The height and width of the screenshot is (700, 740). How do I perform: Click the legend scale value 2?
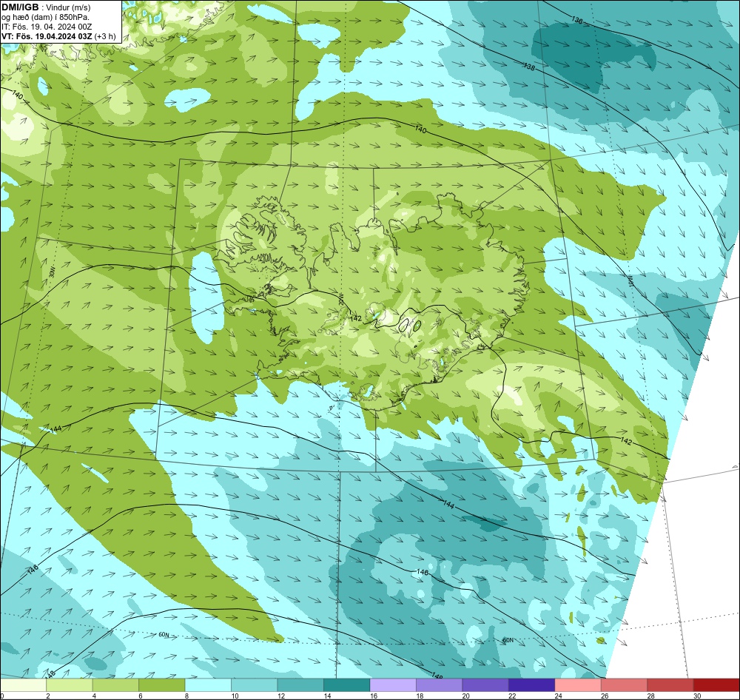pos(48,696)
